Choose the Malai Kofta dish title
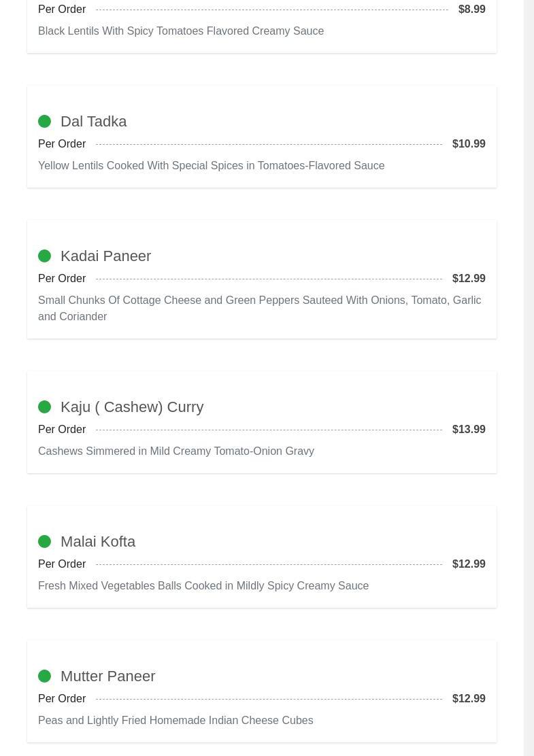Image resolution: width=534 pixels, height=756 pixels. (98, 541)
